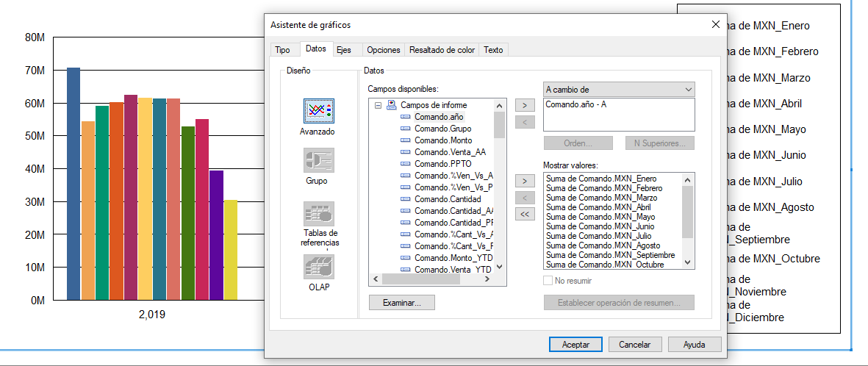Select Comando.año - A in change list

[x=575, y=104]
